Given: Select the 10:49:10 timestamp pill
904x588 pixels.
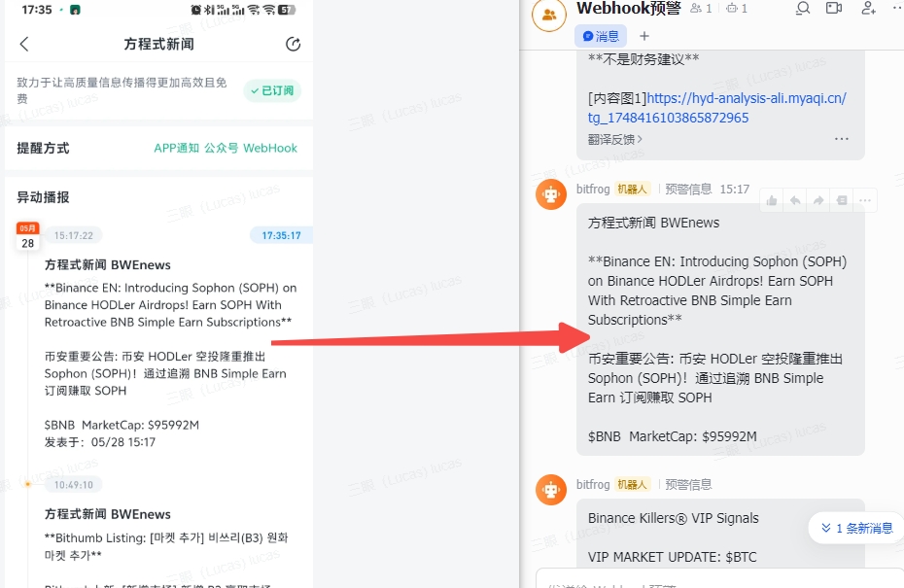Looking at the screenshot, I should pyautogui.click(x=73, y=485).
